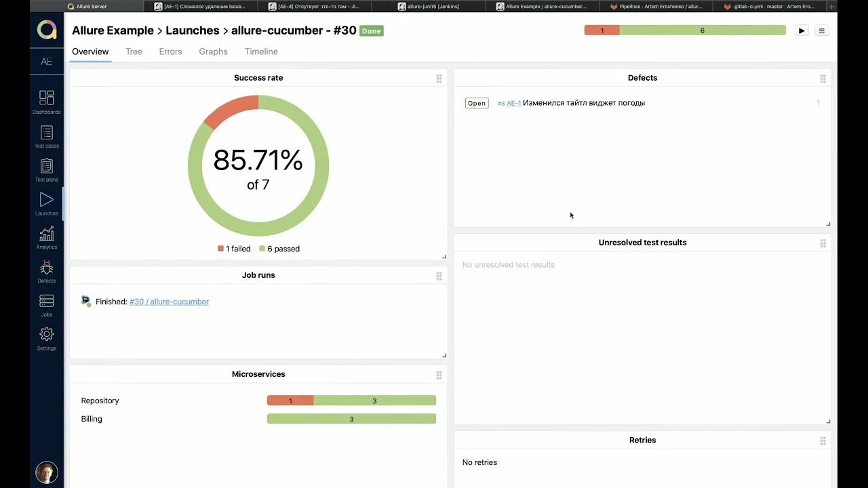Click the Repository microservice label
This screenshot has height=488, width=868.
100,401
